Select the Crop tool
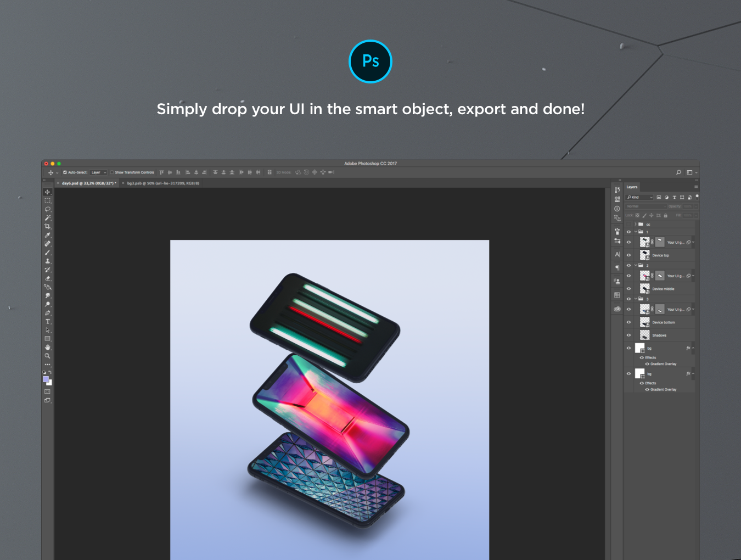This screenshot has width=741, height=560. pyautogui.click(x=48, y=226)
